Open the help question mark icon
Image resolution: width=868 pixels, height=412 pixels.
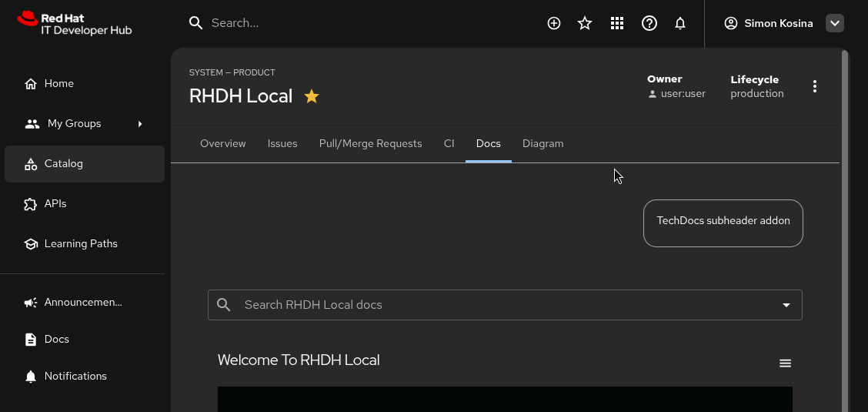(x=649, y=23)
